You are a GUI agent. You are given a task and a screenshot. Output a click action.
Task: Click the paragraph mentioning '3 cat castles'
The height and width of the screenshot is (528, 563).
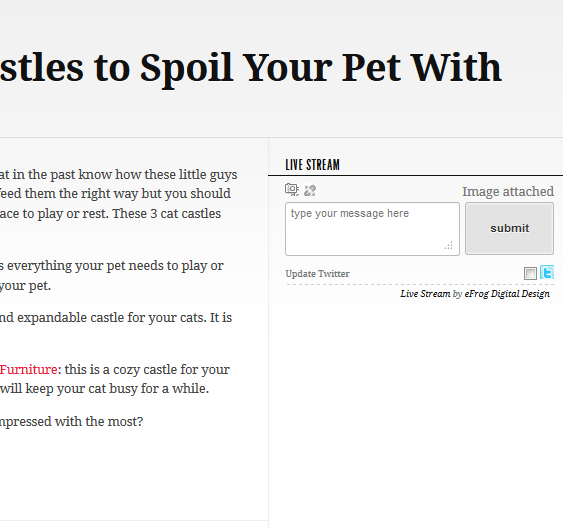coord(118,194)
